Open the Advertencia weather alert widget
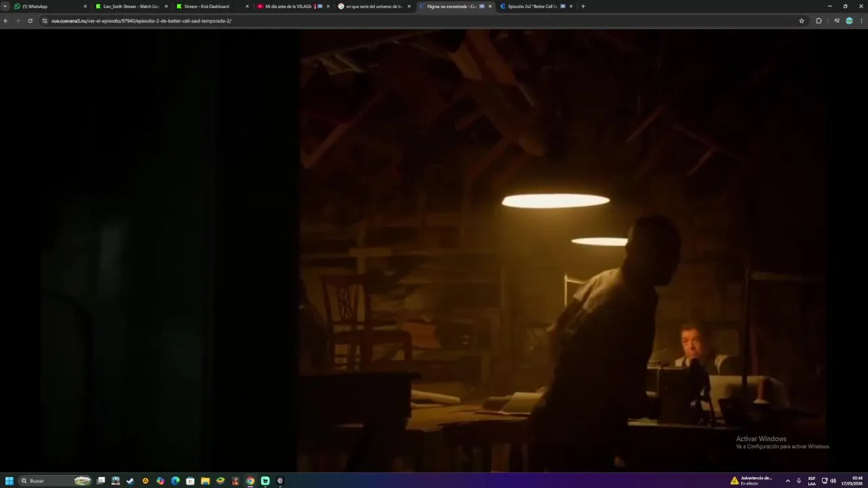The width and height of the screenshot is (868, 488). click(751, 481)
